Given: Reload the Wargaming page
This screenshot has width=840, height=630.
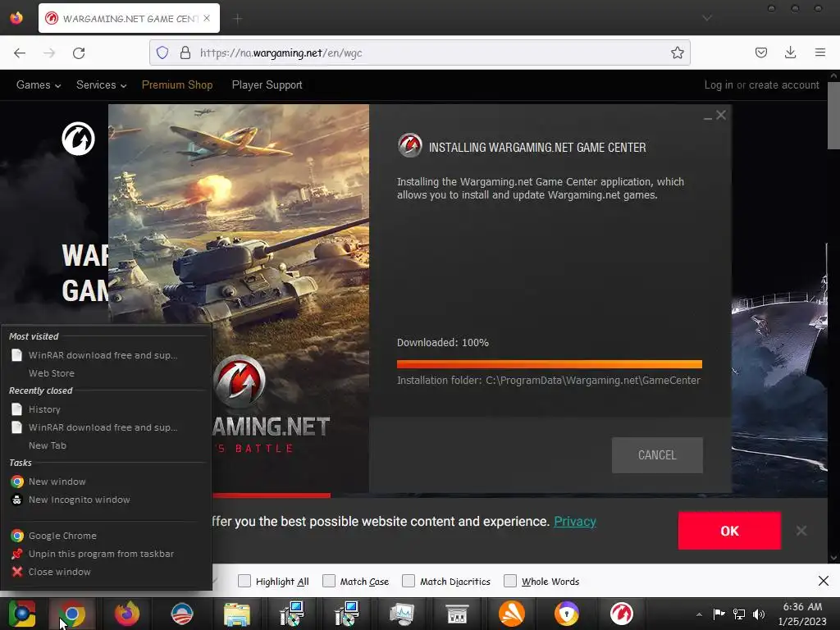Looking at the screenshot, I should tap(79, 52).
